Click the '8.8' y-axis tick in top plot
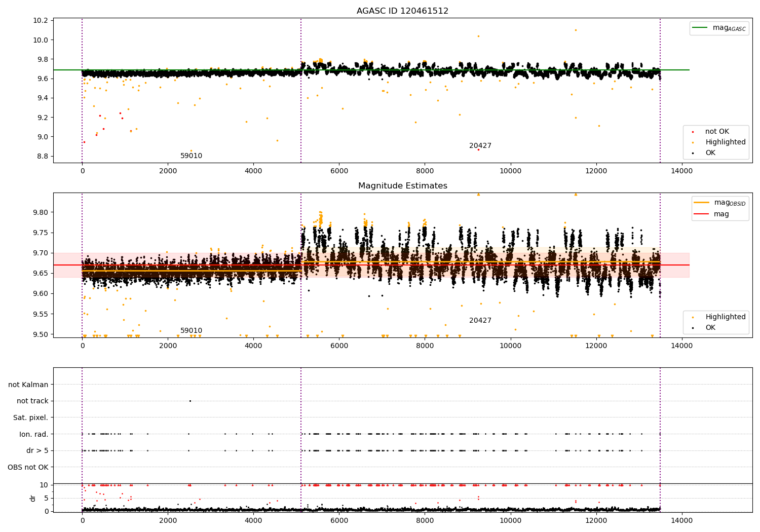760x532 pixels. [x=43, y=157]
